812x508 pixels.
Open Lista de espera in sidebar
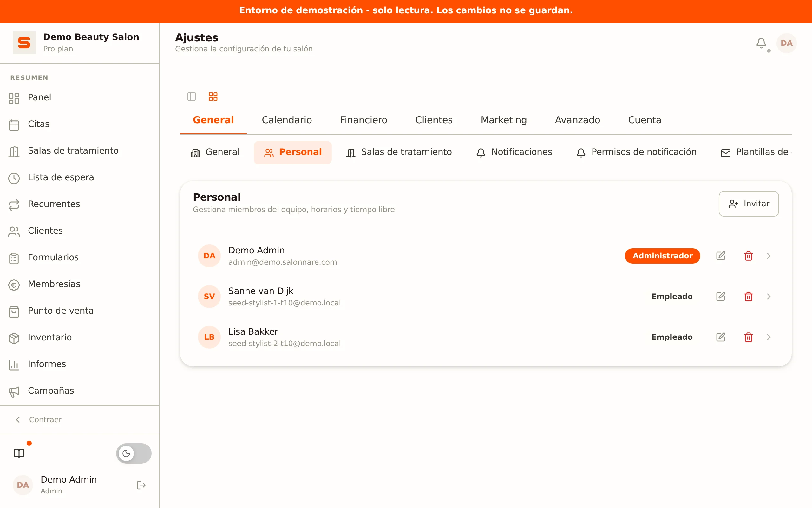[x=80, y=177]
